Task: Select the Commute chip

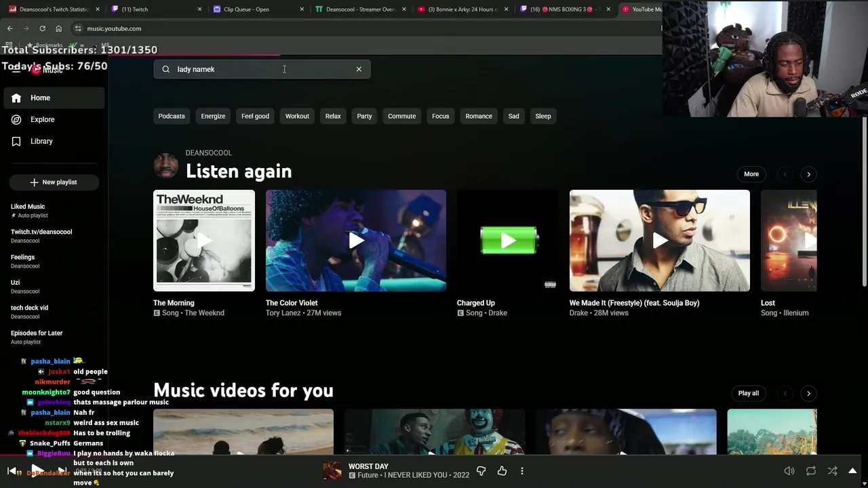Action: click(x=401, y=116)
